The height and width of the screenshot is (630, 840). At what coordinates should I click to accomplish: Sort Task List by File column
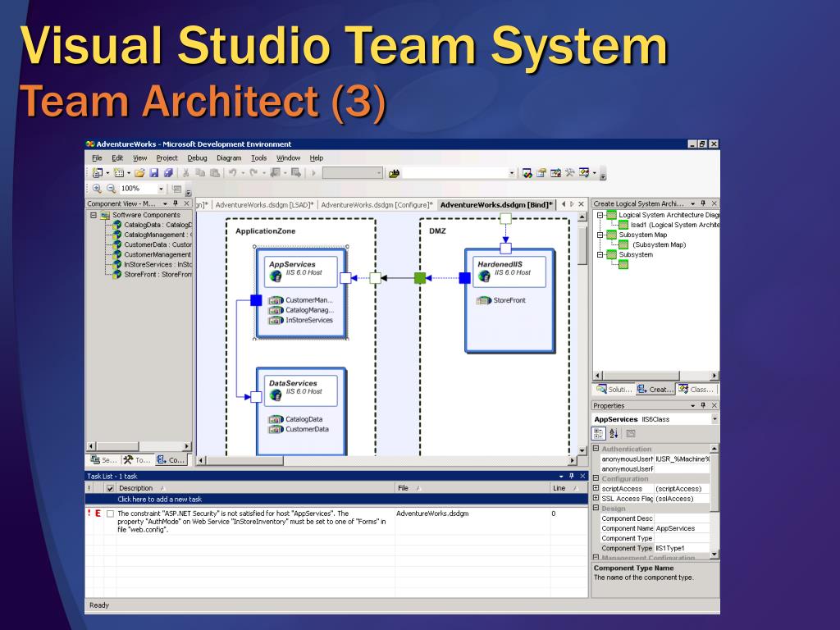click(472, 488)
